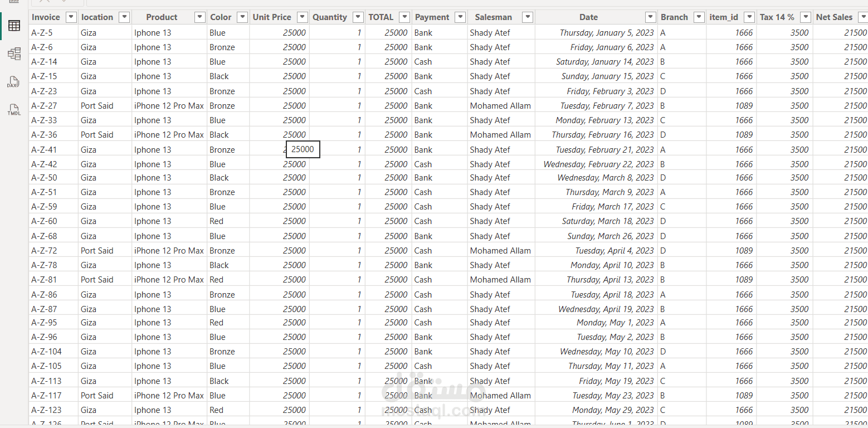Select the TOTAL column header

click(381, 17)
